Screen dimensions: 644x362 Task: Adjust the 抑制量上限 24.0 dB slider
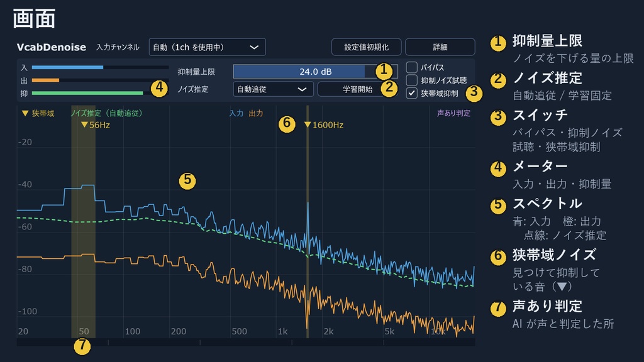(316, 72)
